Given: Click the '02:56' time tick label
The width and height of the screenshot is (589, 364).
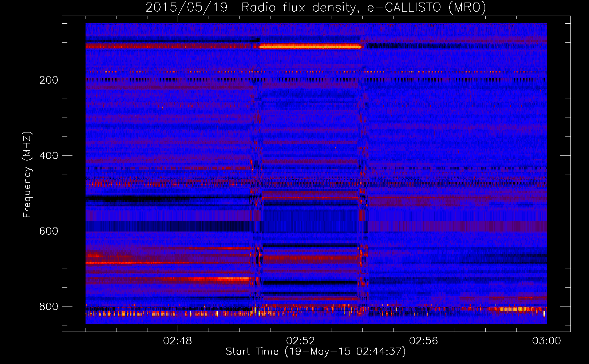Looking at the screenshot, I should [424, 341].
